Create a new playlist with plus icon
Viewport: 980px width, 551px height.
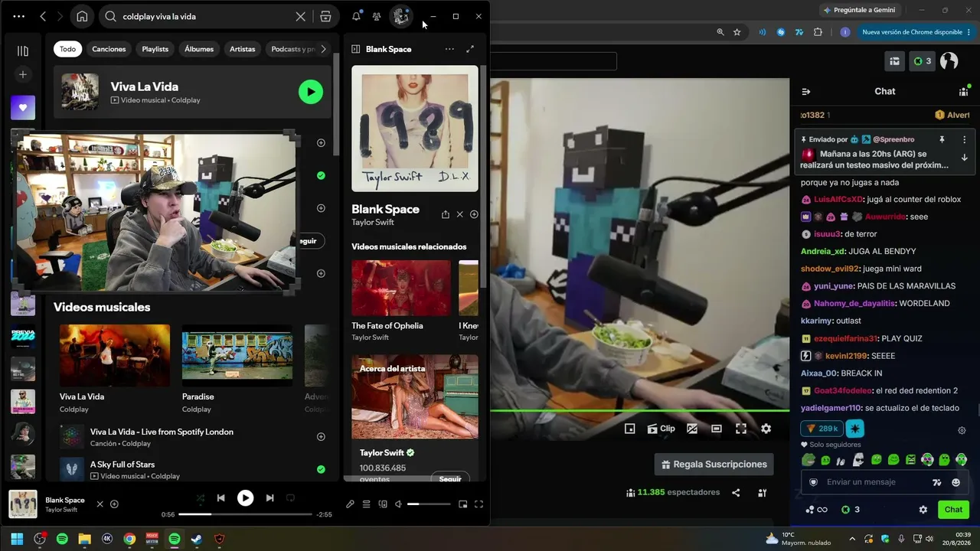click(23, 74)
